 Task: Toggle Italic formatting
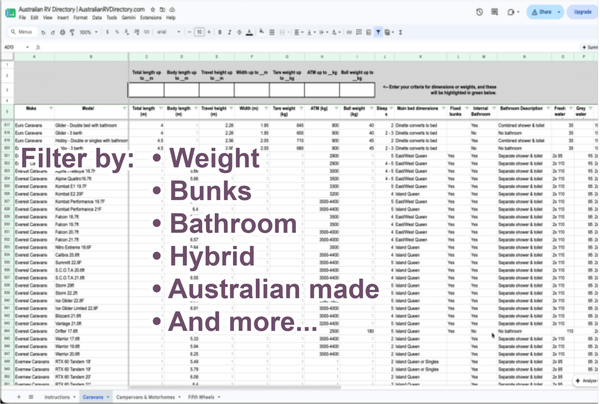pos(230,32)
